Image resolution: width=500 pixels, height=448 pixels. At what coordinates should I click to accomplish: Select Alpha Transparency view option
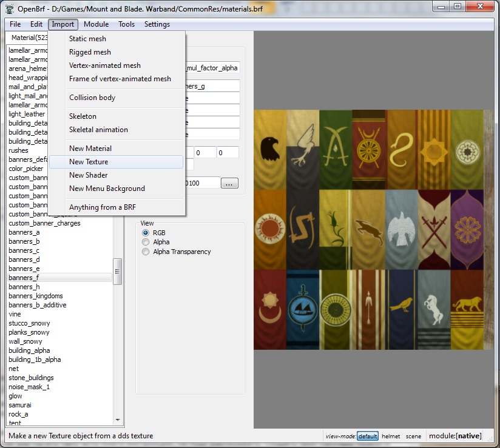pos(146,252)
